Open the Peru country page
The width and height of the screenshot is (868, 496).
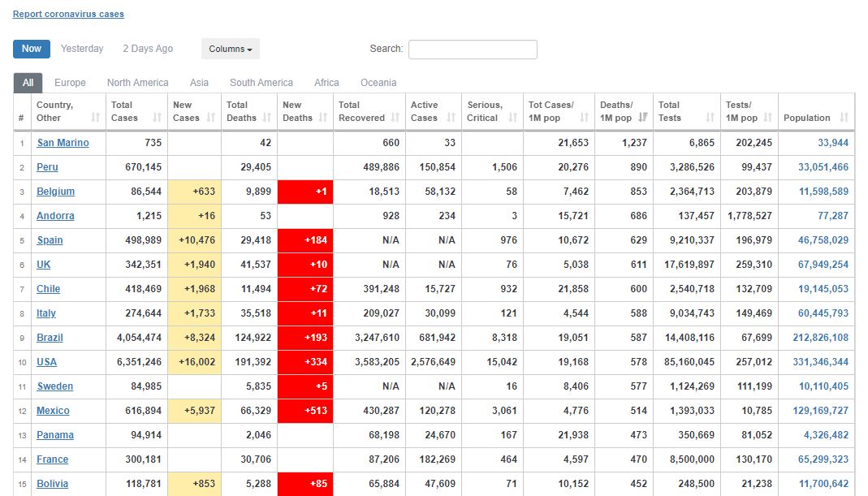tap(47, 166)
